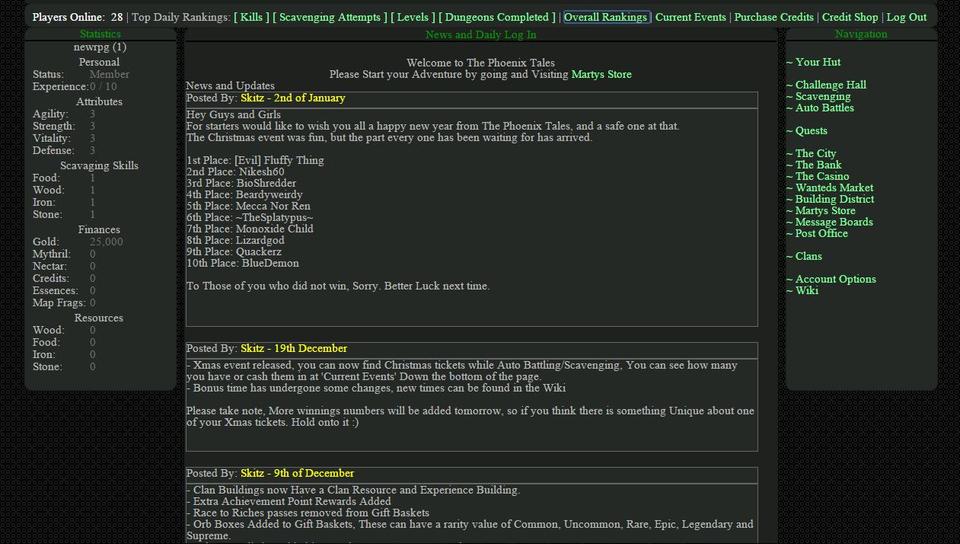Screen dimensions: 960x544
Task: Click the Overall Rankings link
Action: [606, 17]
